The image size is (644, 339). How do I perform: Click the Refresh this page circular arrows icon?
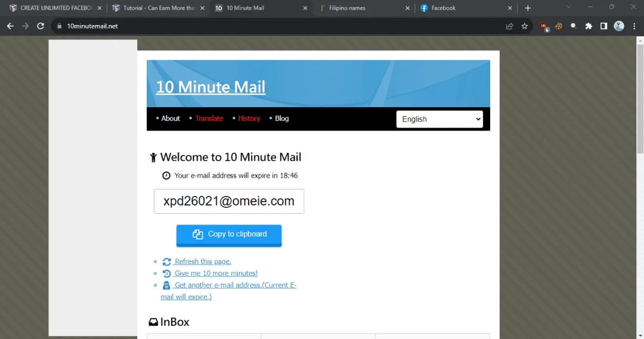pos(166,262)
